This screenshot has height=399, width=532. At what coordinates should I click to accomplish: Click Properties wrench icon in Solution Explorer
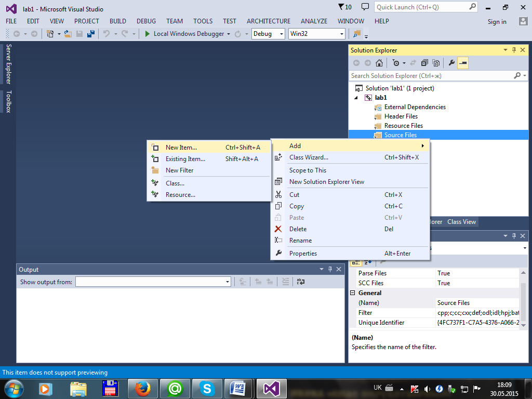[451, 63]
